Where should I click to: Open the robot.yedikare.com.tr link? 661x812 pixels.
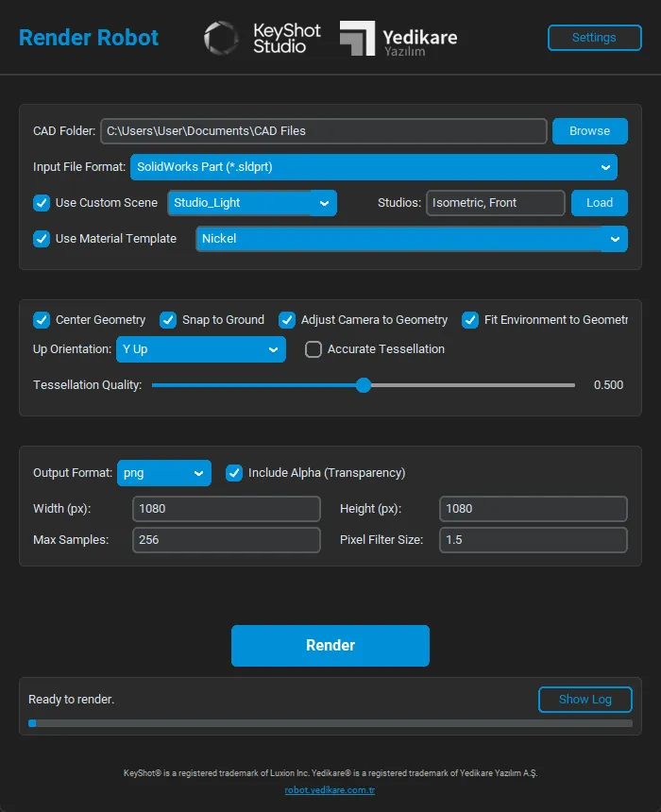coord(330,790)
